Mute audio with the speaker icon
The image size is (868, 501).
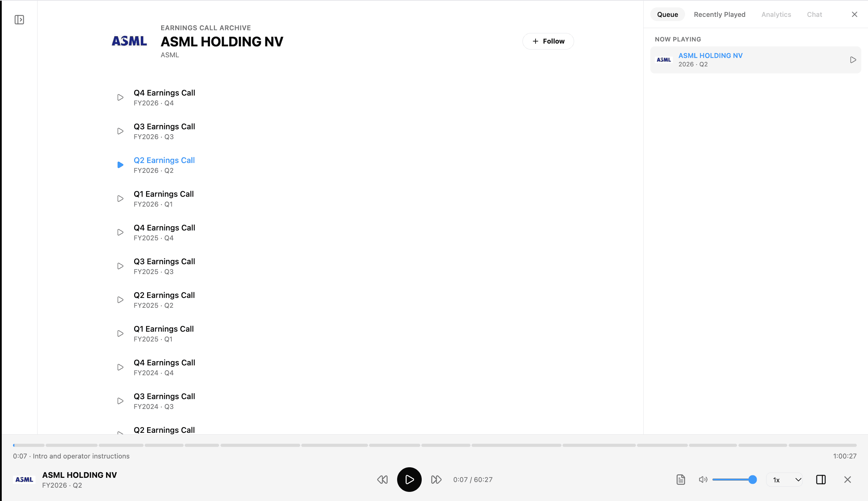(x=703, y=480)
